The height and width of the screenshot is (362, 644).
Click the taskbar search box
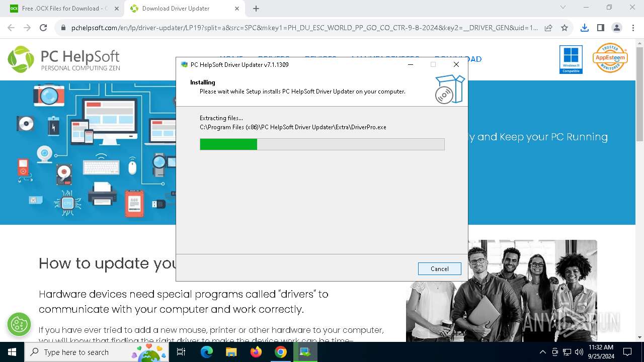pos(97,352)
